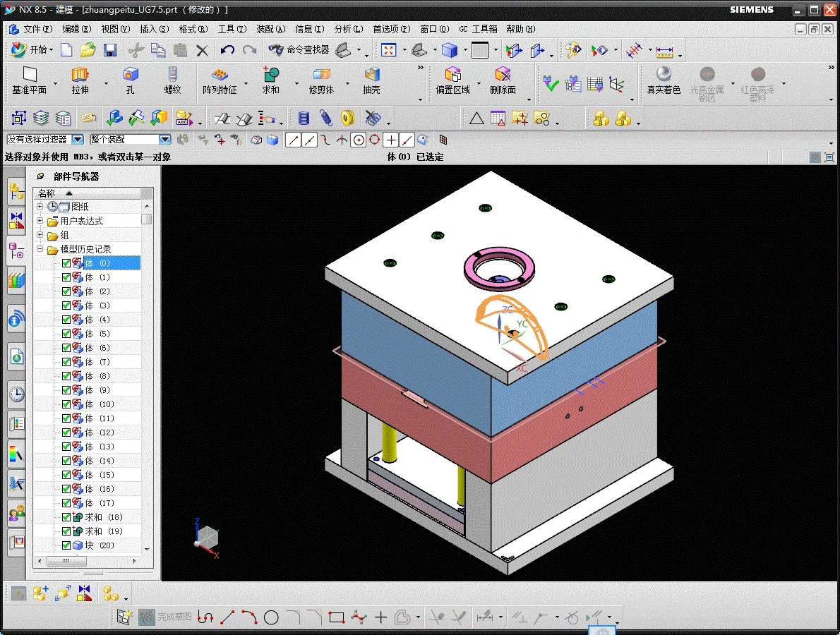Click the measure distance ruler icon
The image size is (840, 635).
tap(664, 52)
